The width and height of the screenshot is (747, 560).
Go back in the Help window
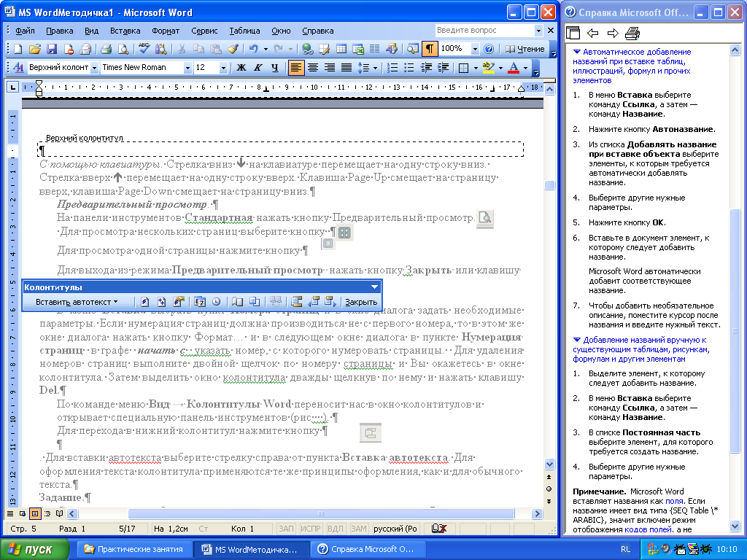(x=592, y=34)
